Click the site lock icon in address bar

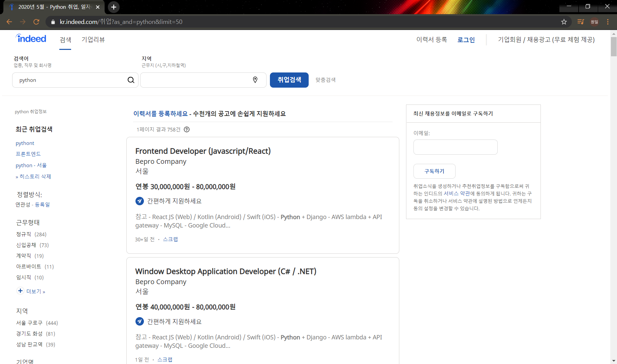53,22
